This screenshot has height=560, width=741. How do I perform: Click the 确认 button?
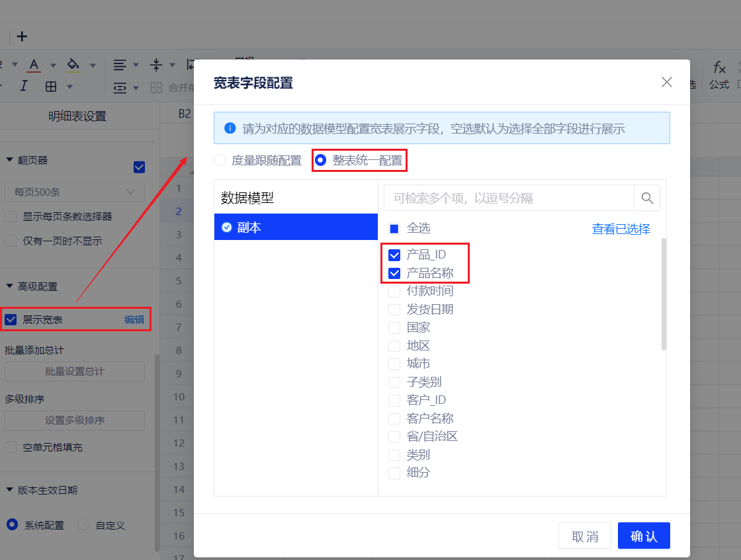coord(643,536)
